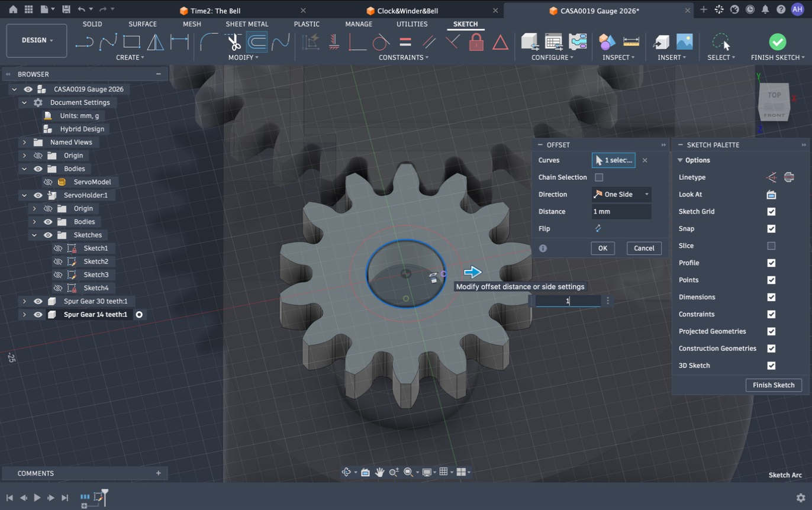Collapse the ServoHolder:1 component
The width and height of the screenshot is (812, 510).
pyautogui.click(x=24, y=195)
